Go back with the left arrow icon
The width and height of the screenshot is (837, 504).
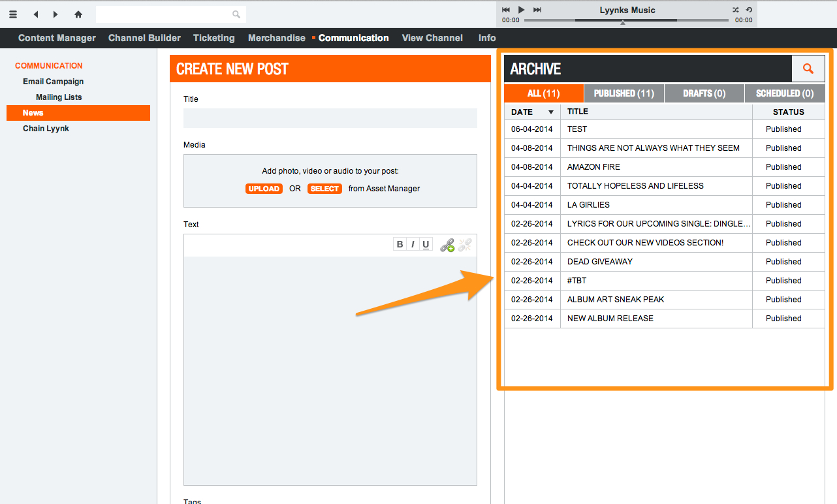click(x=36, y=14)
